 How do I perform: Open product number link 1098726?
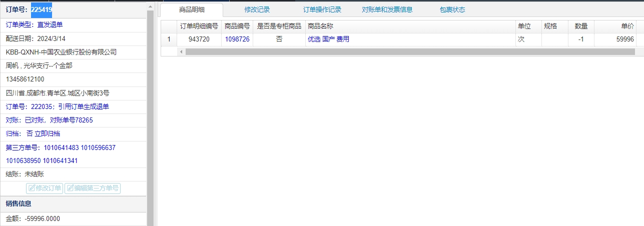tap(237, 39)
